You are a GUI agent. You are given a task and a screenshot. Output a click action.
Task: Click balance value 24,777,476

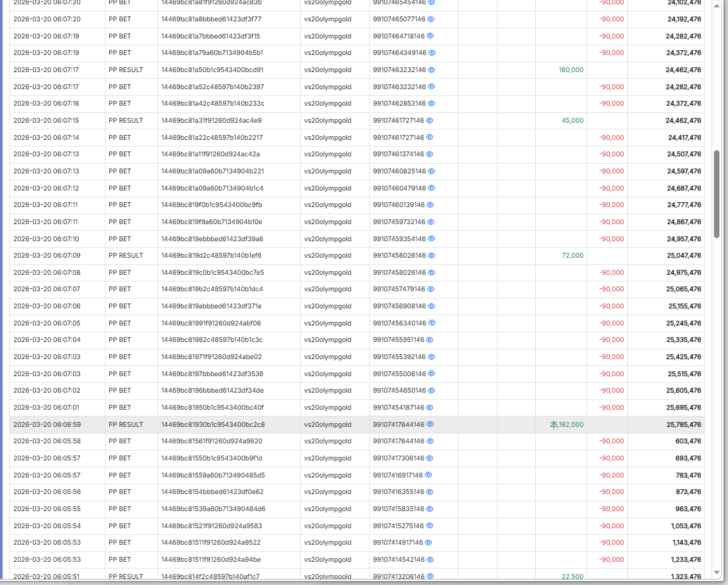pos(684,205)
